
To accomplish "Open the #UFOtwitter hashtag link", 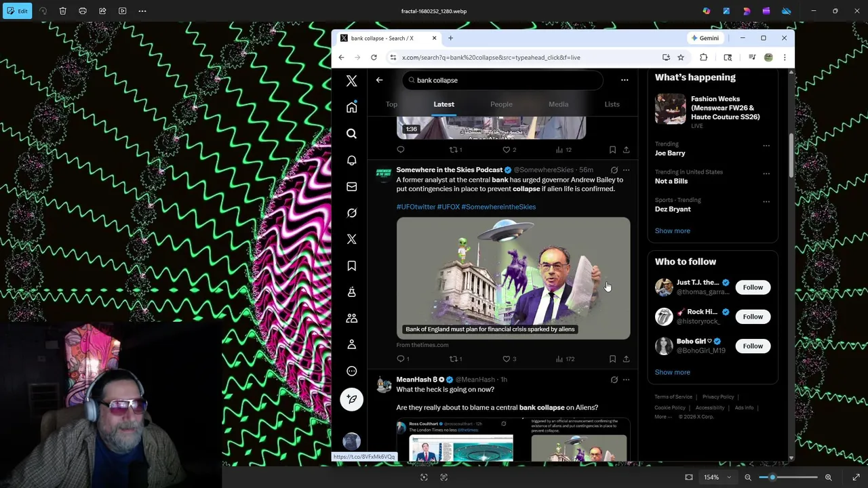I will coord(416,207).
